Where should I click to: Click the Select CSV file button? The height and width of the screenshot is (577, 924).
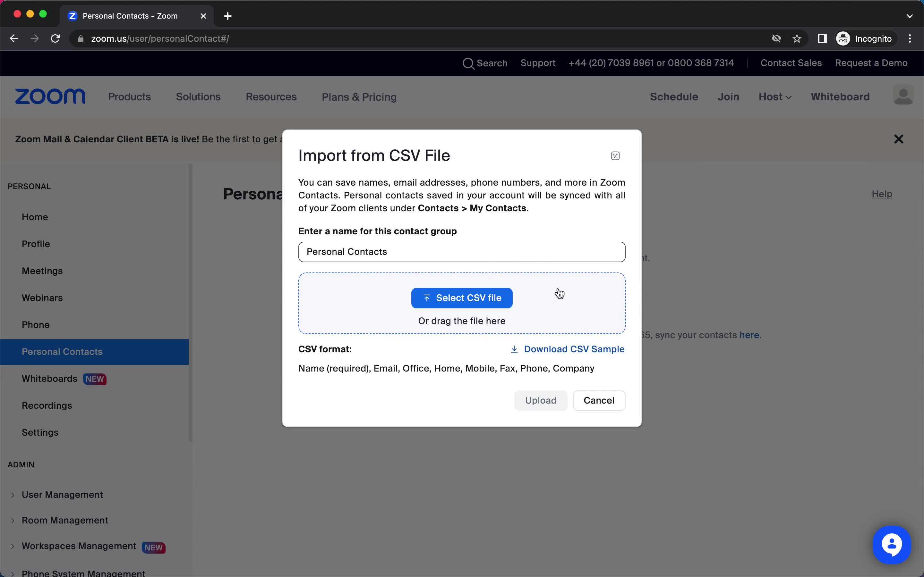tap(462, 298)
